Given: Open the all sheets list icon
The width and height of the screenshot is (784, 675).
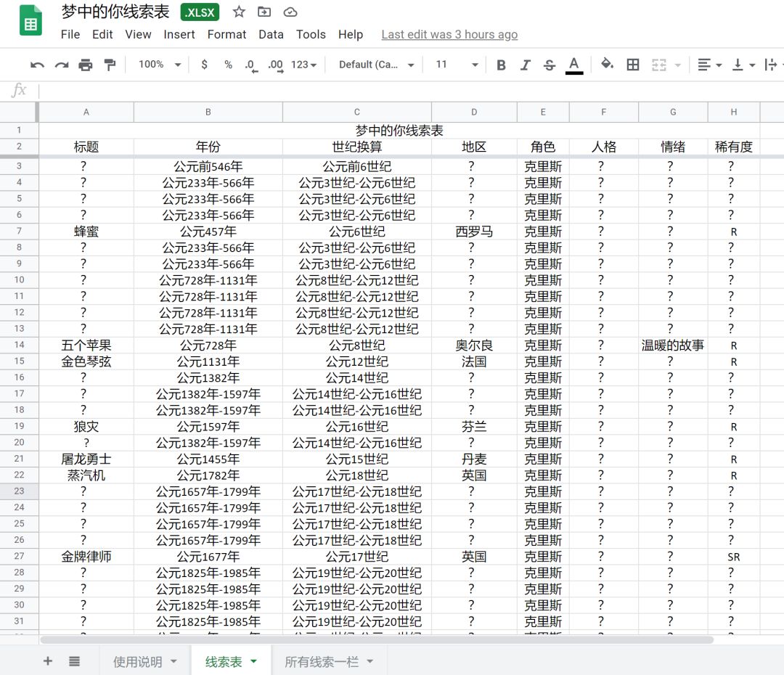Looking at the screenshot, I should point(74,661).
